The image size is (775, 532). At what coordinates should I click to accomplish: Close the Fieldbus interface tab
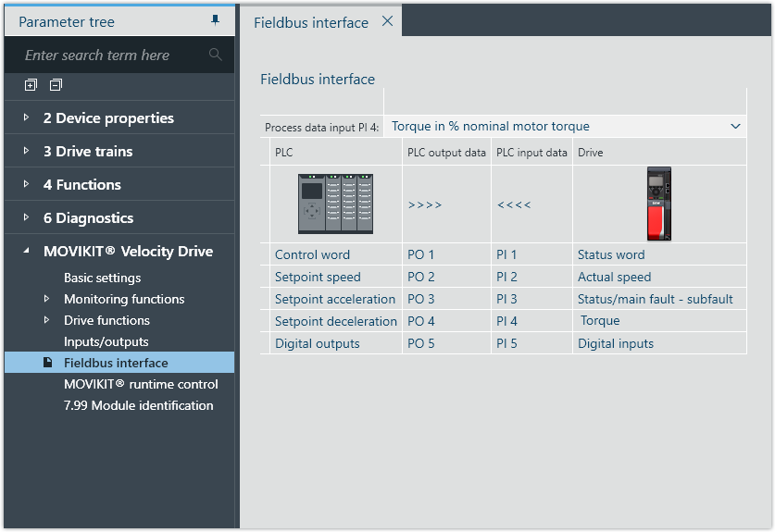click(387, 21)
